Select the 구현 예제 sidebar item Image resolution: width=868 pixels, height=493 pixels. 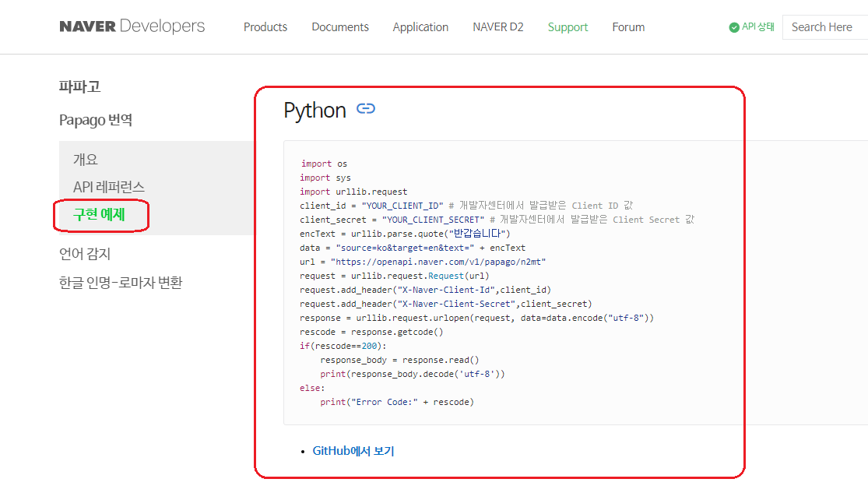pyautogui.click(x=99, y=214)
